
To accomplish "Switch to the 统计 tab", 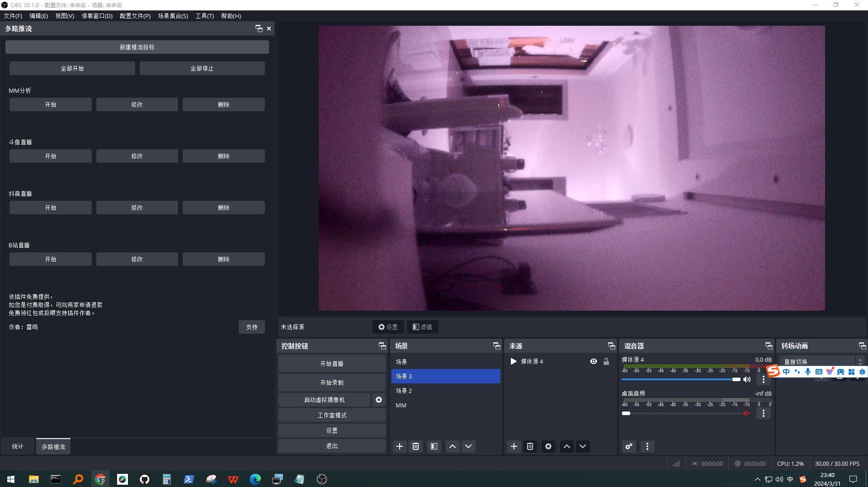I will pyautogui.click(x=18, y=446).
